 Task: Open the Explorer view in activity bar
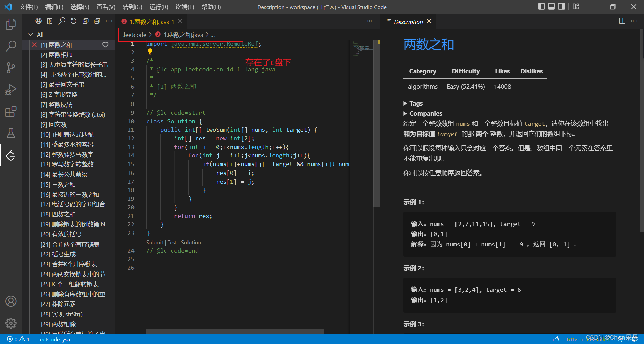point(11,24)
